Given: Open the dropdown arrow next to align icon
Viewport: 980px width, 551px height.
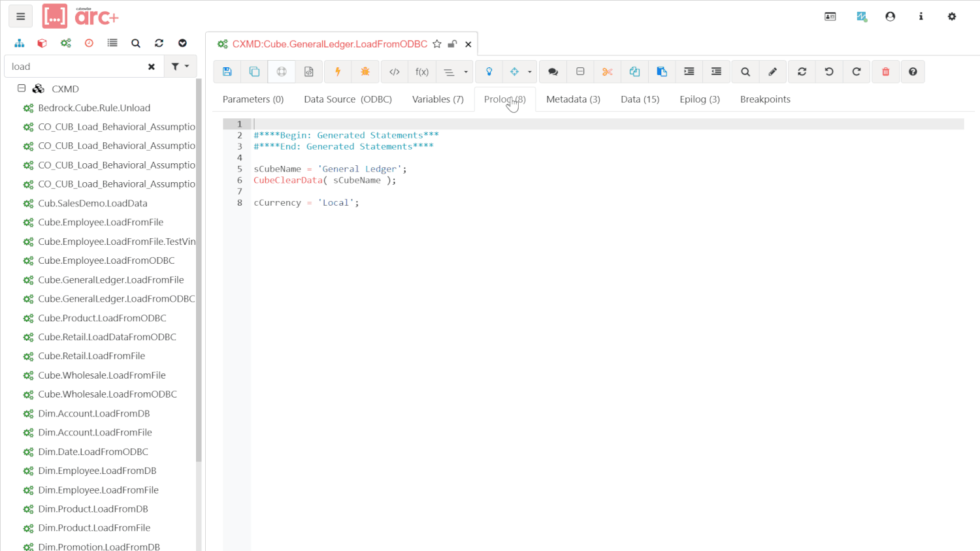Looking at the screenshot, I should click(x=466, y=72).
